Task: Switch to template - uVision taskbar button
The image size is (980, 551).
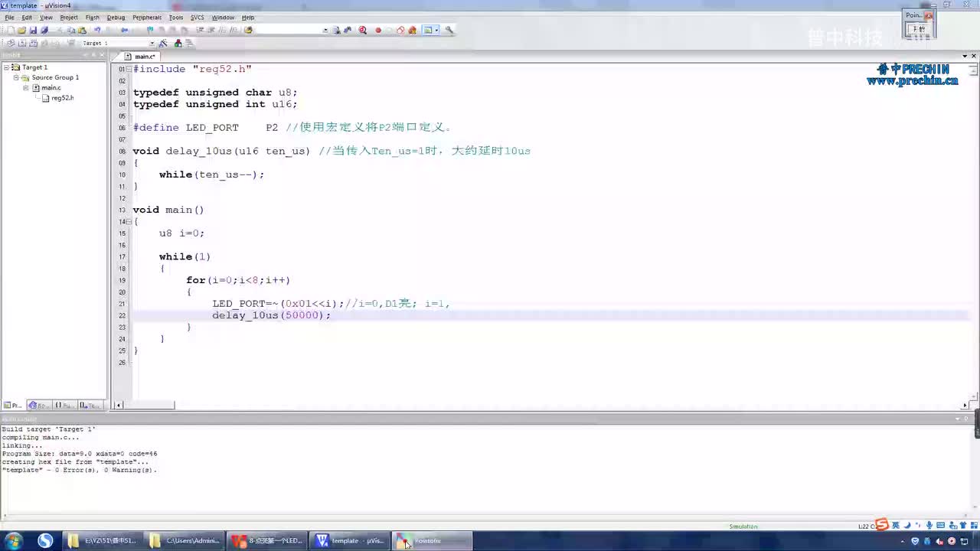Action: (348, 541)
